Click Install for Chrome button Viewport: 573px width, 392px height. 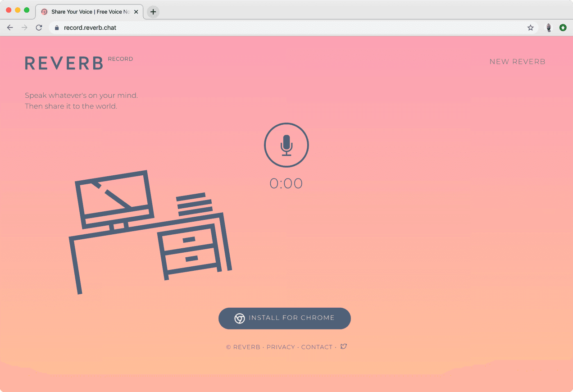click(285, 319)
